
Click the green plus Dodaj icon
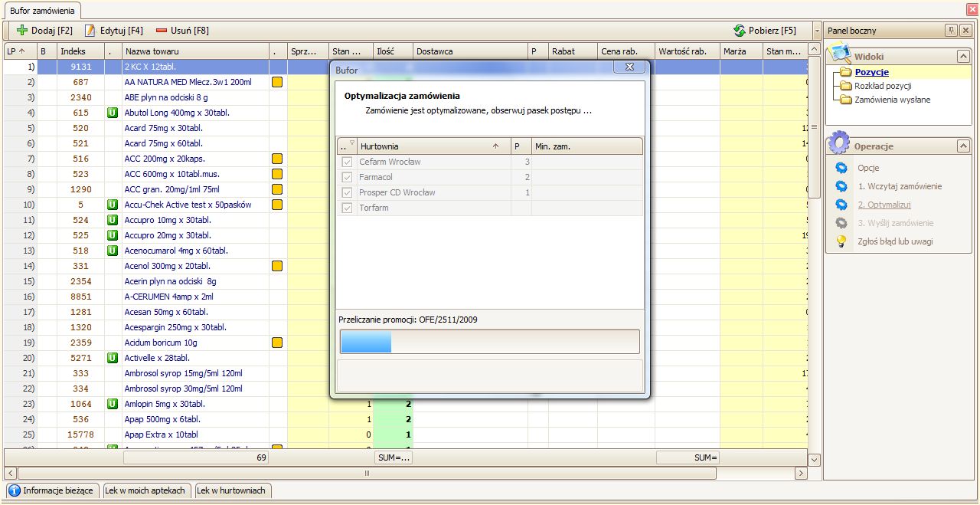(21, 31)
